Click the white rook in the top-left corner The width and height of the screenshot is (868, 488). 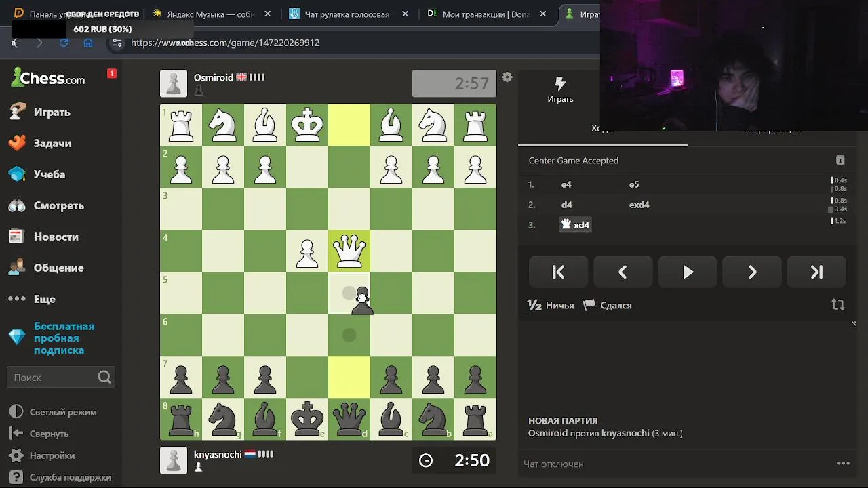coord(181,125)
